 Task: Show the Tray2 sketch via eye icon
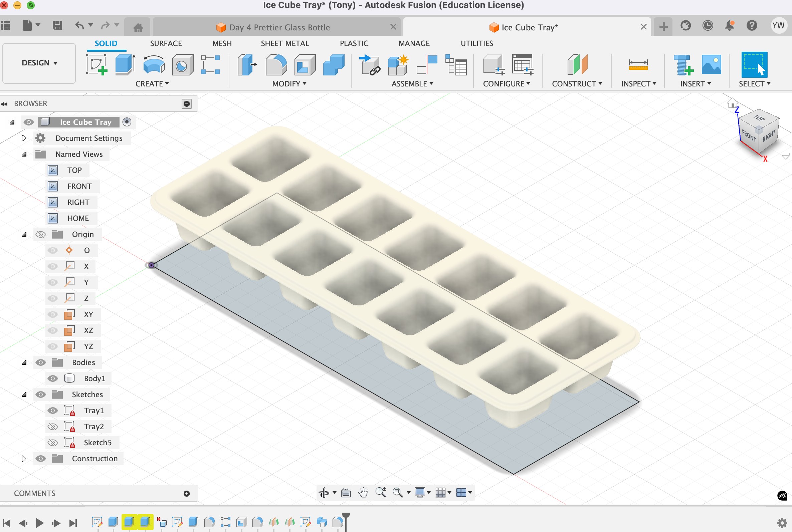[x=53, y=427]
